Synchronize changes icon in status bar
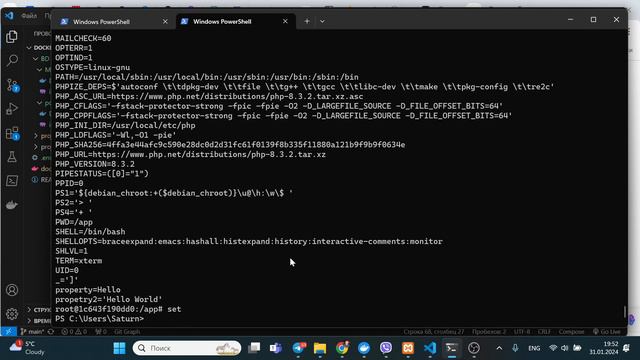The width and height of the screenshot is (640, 360). 51,332
